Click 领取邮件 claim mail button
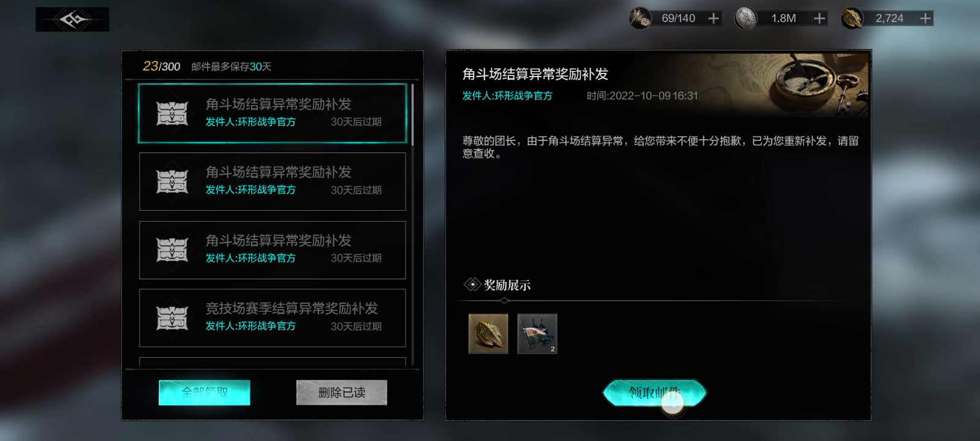 tap(655, 393)
